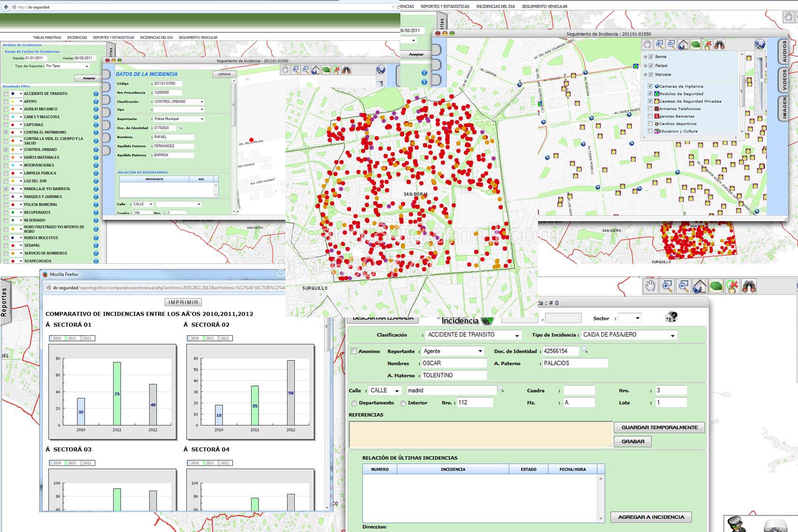Open TABLAS MAESTRAS menu
Viewport: 798px width, 532px height.
47,38
